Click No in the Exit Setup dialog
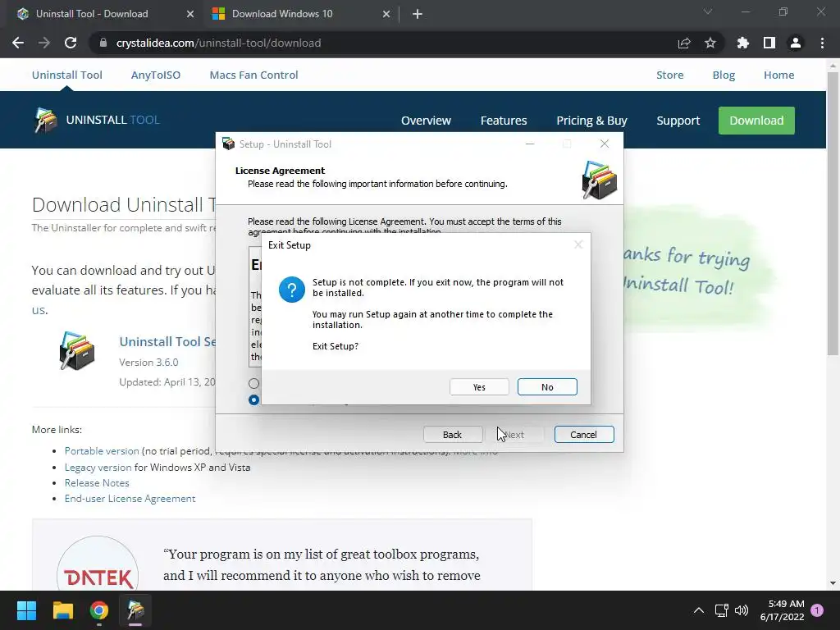The width and height of the screenshot is (840, 630). pyautogui.click(x=547, y=387)
